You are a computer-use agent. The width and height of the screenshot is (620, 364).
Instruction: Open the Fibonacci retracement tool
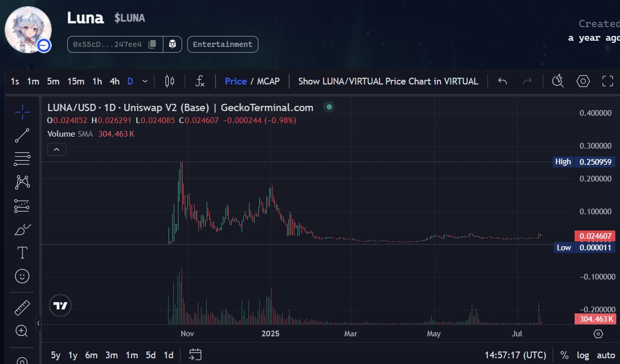click(22, 159)
